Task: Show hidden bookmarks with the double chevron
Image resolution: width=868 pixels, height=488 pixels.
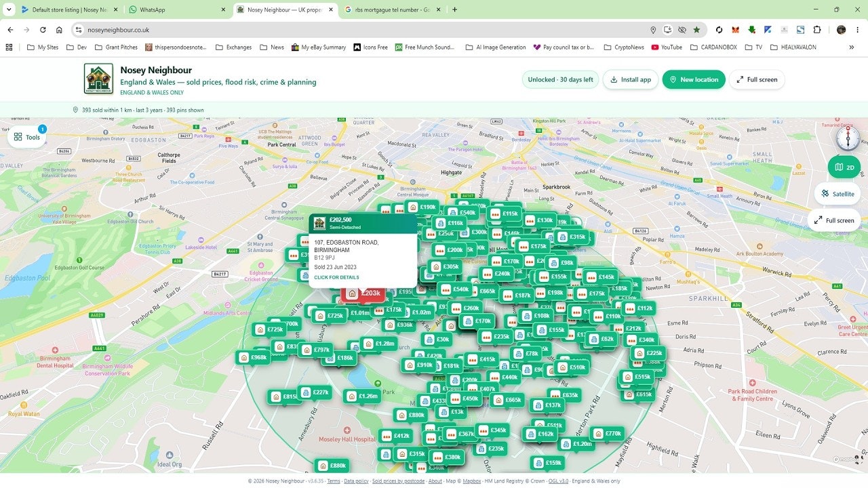Action: pos(851,47)
